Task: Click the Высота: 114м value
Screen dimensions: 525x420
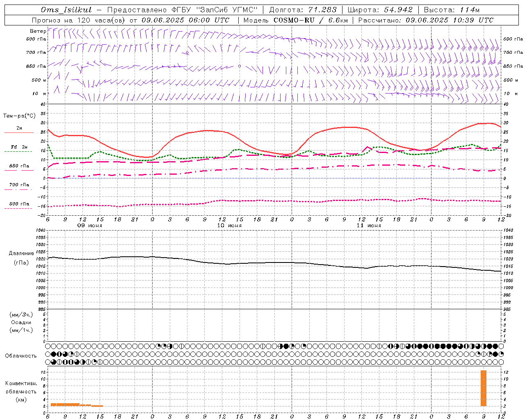Action: pos(452,10)
